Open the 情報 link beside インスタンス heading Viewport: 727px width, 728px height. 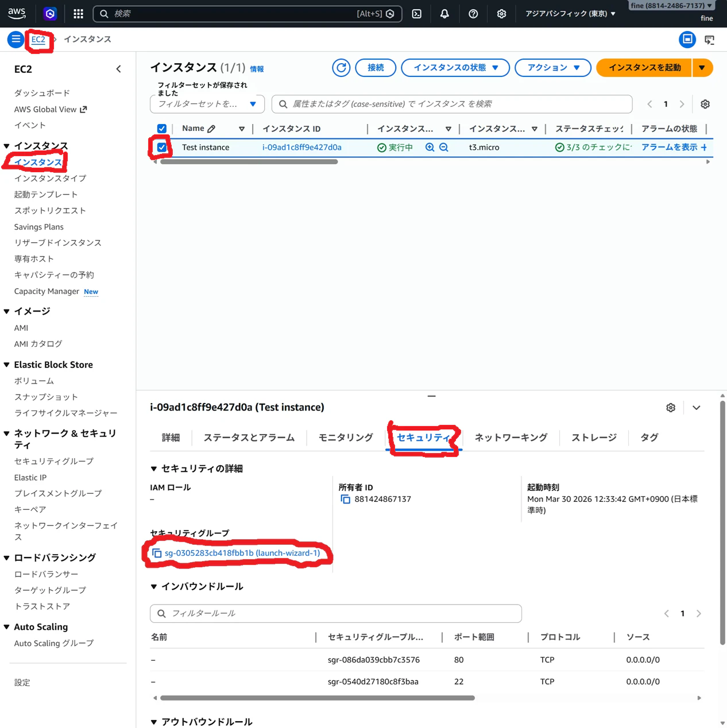coord(257,69)
